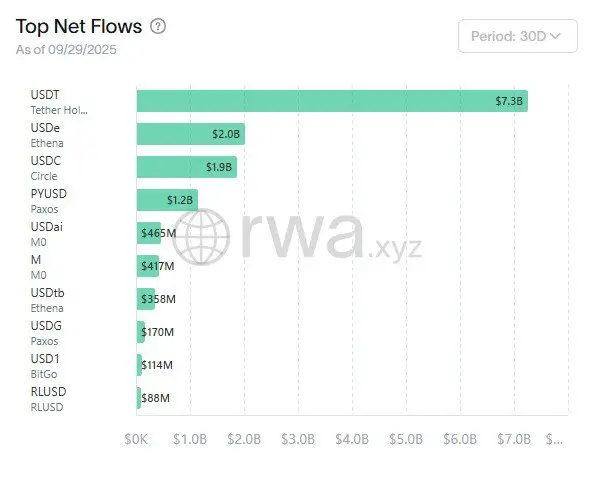Click the RLUSD $88M bar
595x481 pixels.
[x=139, y=398]
